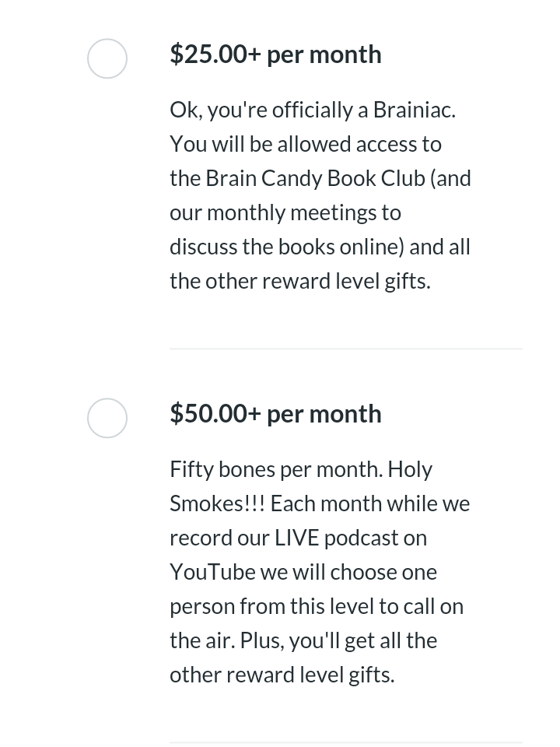Click "discuss the books online) and all" line
Viewport: 560px width, 747px height.
point(320,247)
